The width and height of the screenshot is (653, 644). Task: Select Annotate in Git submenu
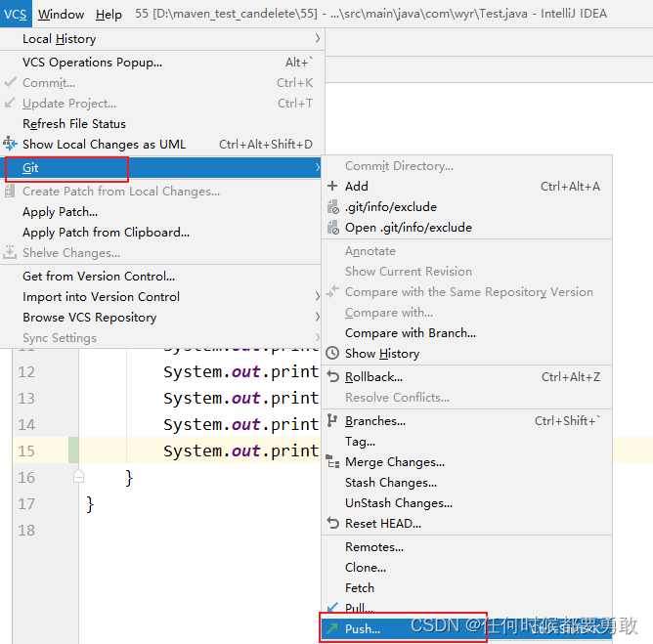pos(467,251)
